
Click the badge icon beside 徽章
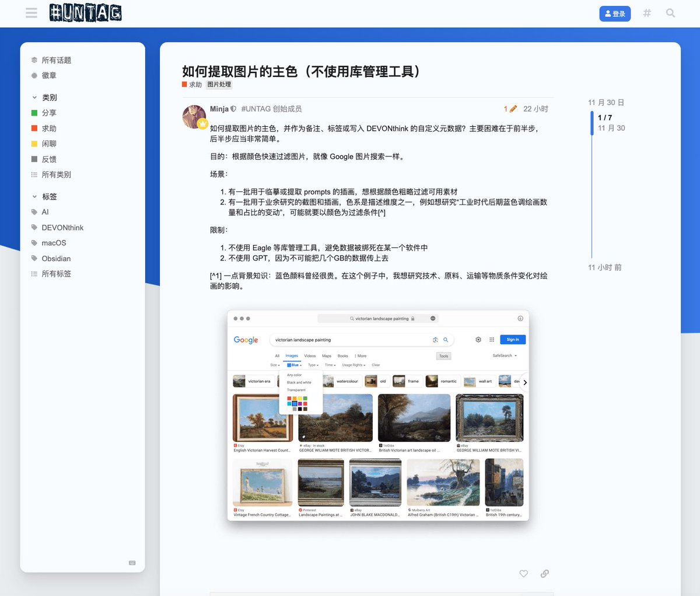(x=34, y=75)
